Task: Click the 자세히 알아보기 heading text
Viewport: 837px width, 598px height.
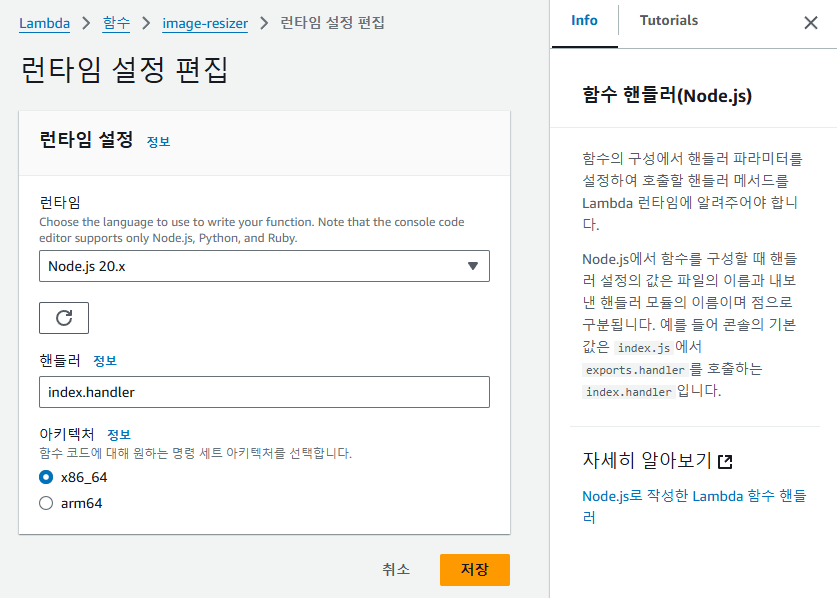Action: coord(647,460)
